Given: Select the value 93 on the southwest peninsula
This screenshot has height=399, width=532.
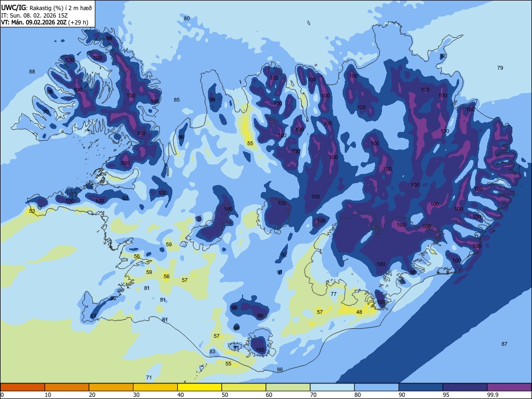Looking at the screenshot, I should [x=93, y=316].
